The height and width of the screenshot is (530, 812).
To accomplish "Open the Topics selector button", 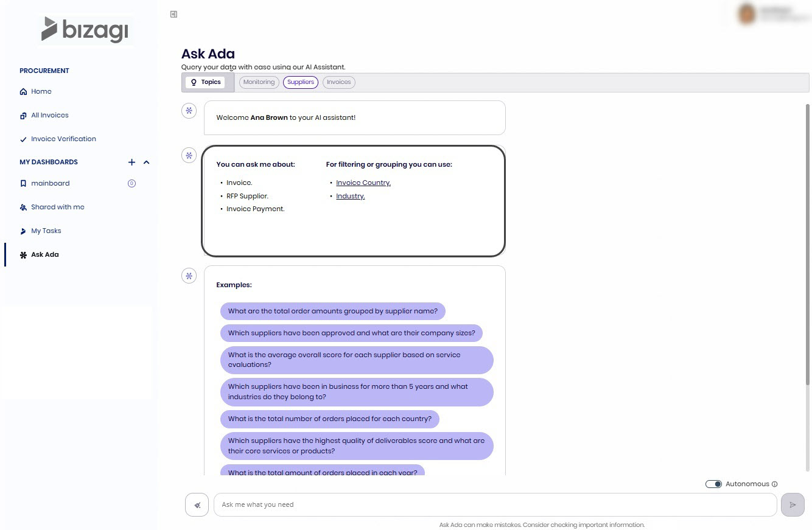I will pyautogui.click(x=206, y=82).
